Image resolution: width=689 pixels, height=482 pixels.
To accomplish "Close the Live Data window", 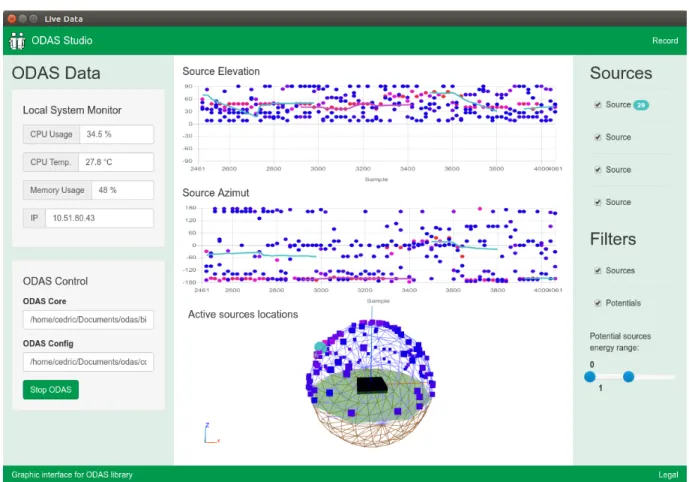I will pyautogui.click(x=12, y=19).
